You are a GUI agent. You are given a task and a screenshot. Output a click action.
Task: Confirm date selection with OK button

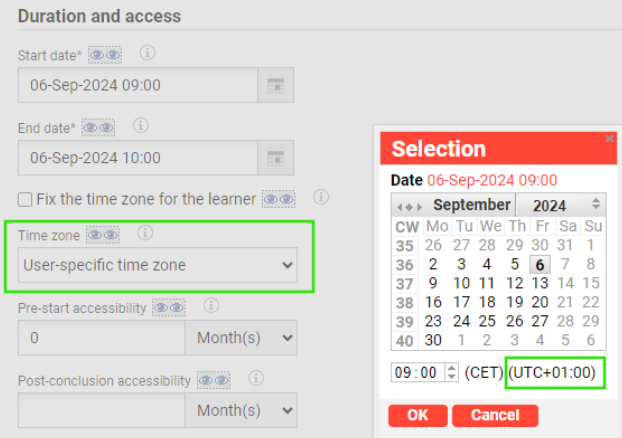pos(417,415)
